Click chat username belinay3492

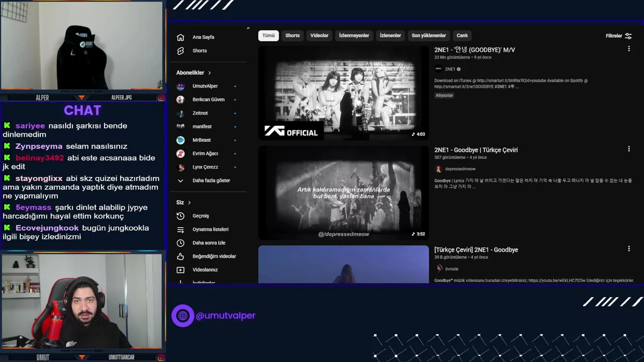click(40, 158)
